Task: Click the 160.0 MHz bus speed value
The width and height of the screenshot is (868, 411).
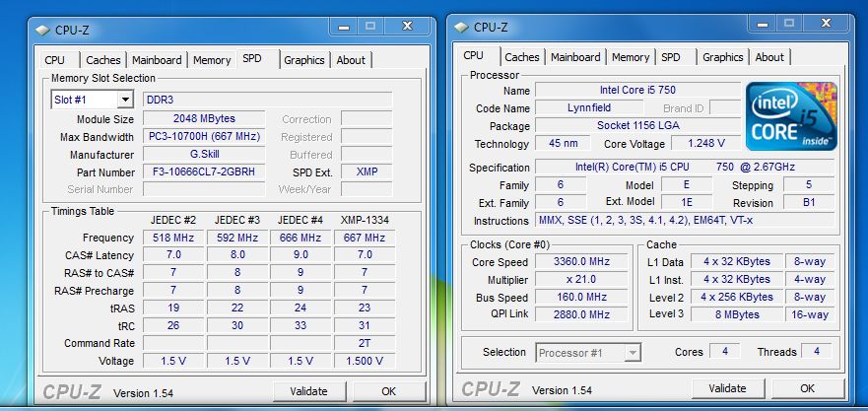Action: click(581, 297)
